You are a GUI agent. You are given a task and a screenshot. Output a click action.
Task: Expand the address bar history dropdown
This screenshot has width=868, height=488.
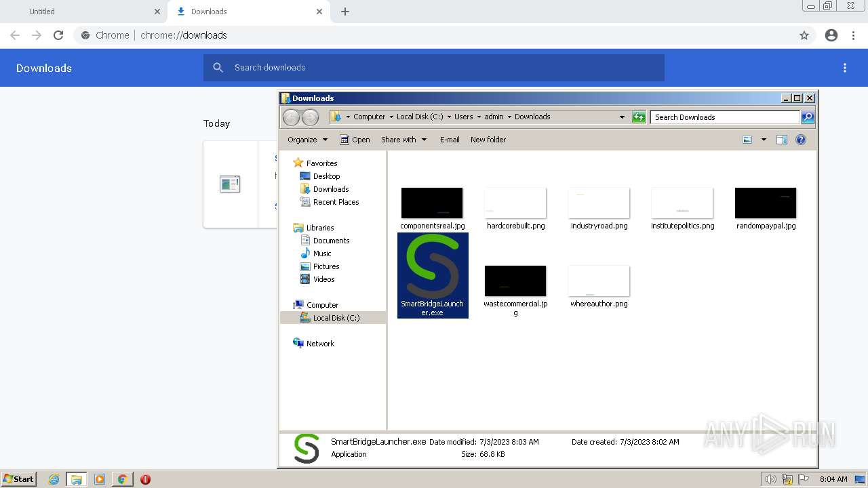622,117
